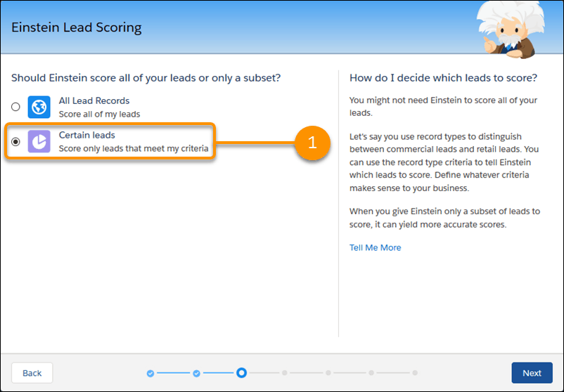The width and height of the screenshot is (564, 392).
Task: Click the purple pie chart Certain leads icon
Action: tap(39, 142)
